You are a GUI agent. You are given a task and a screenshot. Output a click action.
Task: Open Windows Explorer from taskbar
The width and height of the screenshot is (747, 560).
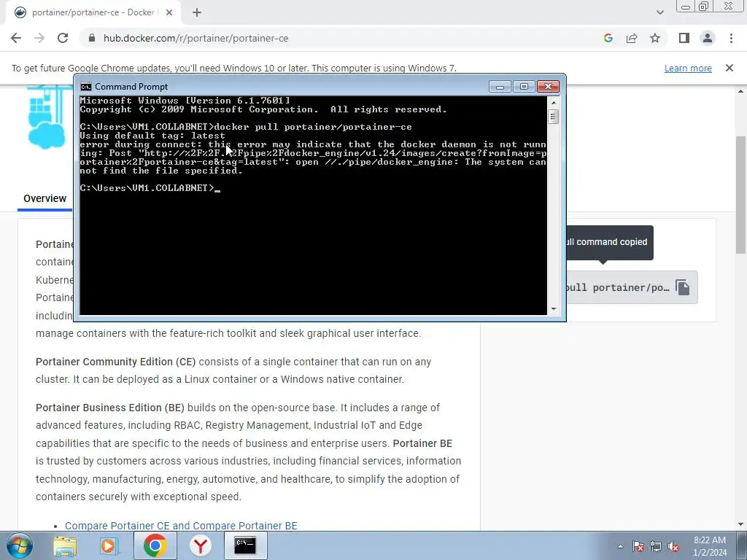pos(64,545)
